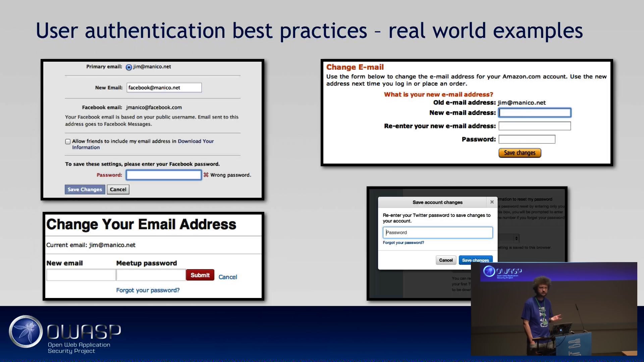Click the Change Your Email Address heading

coord(141,224)
